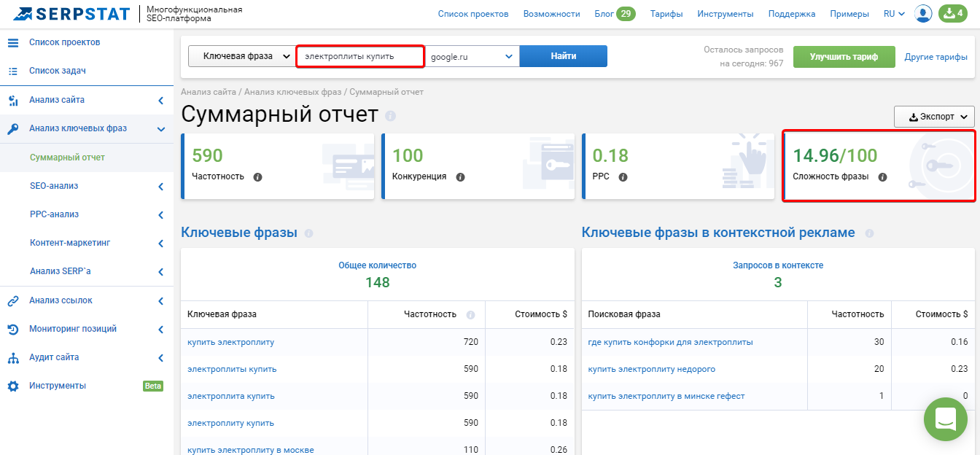Click info icon next to PPC
Screen dimensions: 980x455
(x=622, y=176)
